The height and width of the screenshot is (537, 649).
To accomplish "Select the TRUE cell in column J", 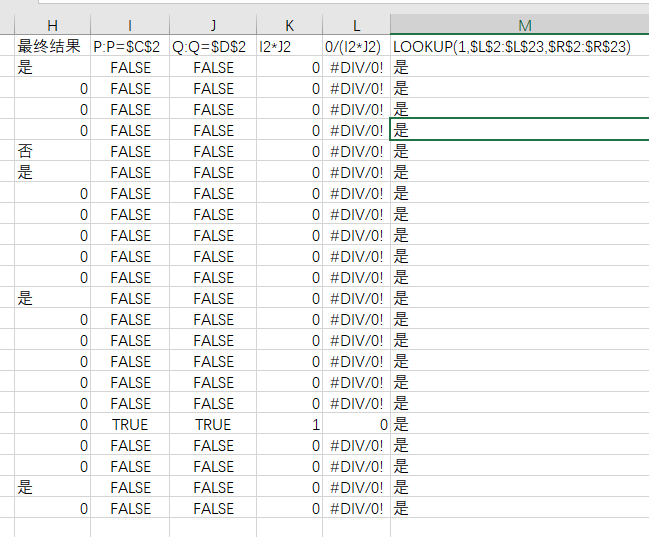I will pos(213,424).
